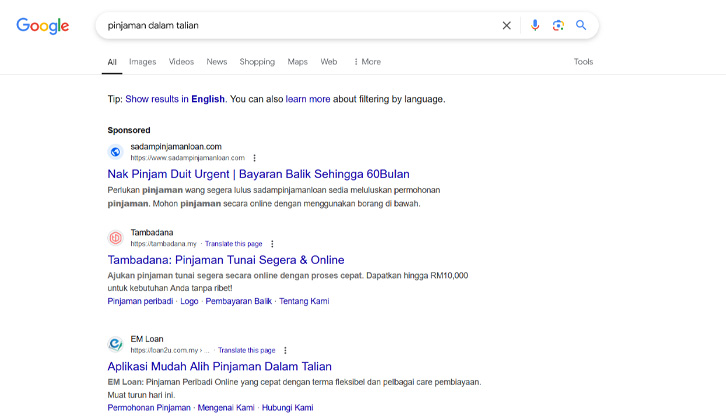
Task: Click the EM Loan site name text
Action: pyautogui.click(x=147, y=339)
